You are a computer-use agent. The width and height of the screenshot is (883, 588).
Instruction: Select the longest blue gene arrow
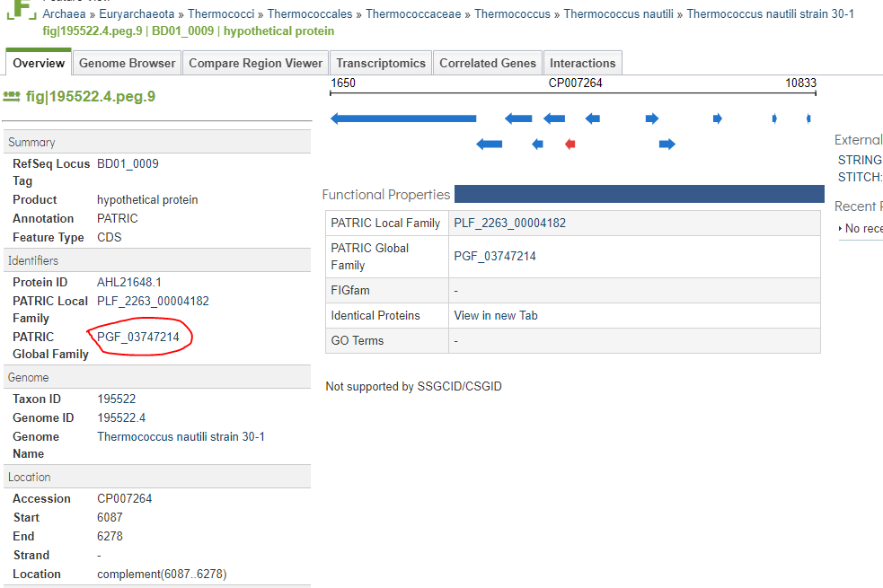pyautogui.click(x=403, y=118)
